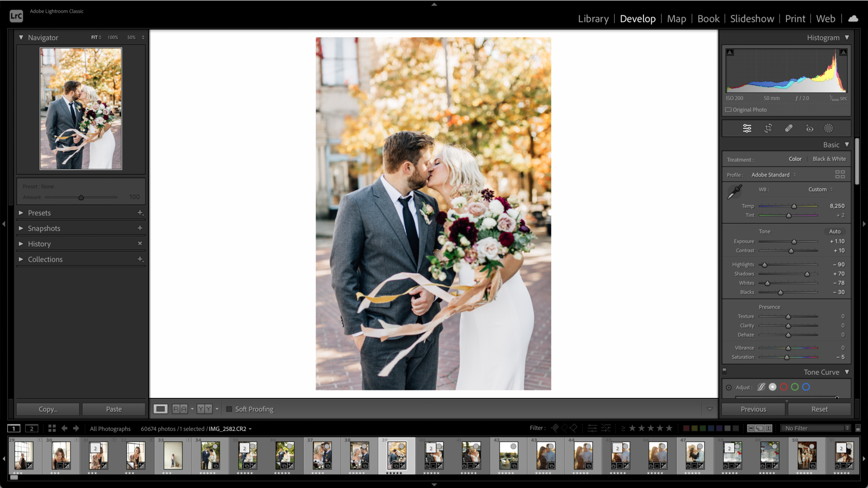
Task: Select the Crop Overlay tool icon
Action: point(768,128)
